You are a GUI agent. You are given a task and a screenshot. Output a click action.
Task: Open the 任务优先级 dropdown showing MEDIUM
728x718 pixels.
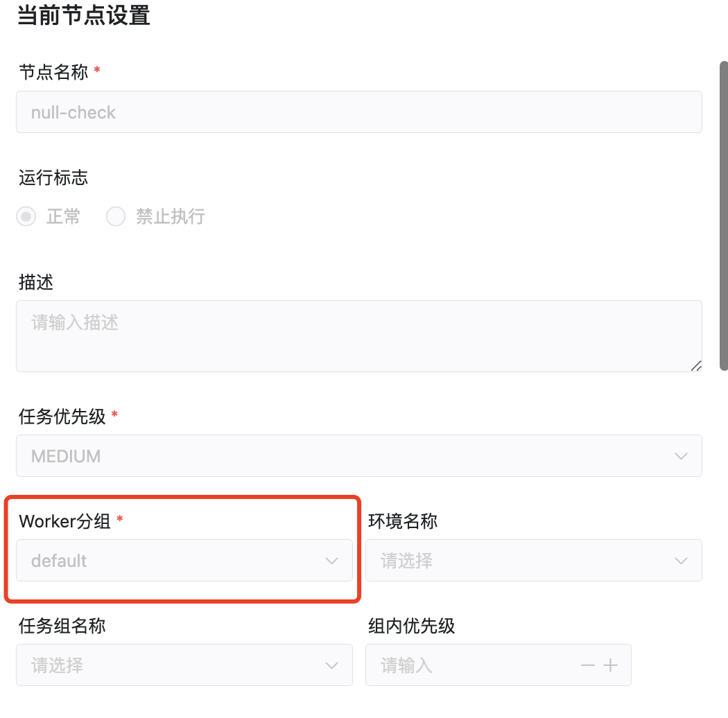(359, 455)
